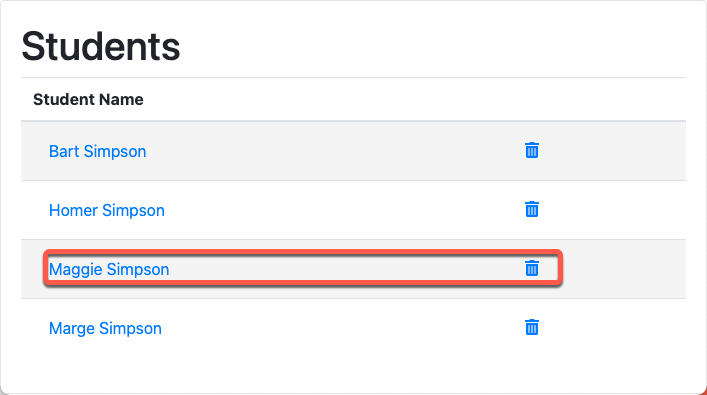Open the Bart Simpson student link
Viewport: 707px width, 395px height.
pyautogui.click(x=97, y=152)
